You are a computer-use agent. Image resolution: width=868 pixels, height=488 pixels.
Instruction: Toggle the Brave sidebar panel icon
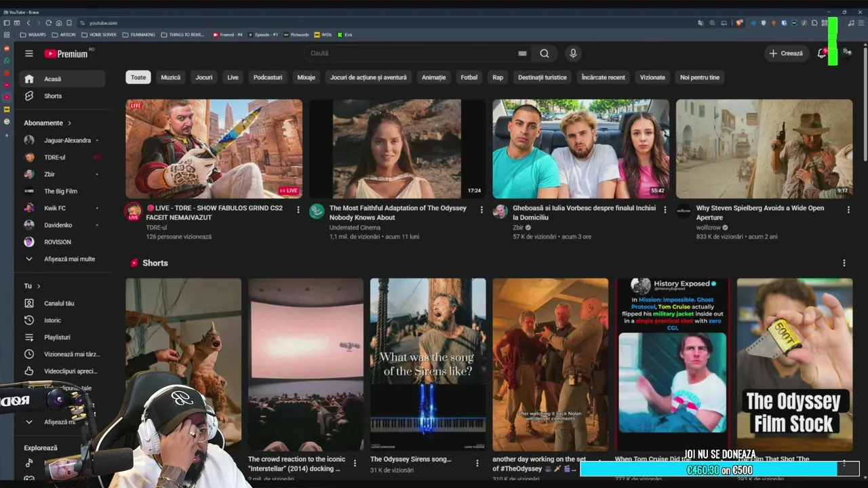(x=7, y=23)
